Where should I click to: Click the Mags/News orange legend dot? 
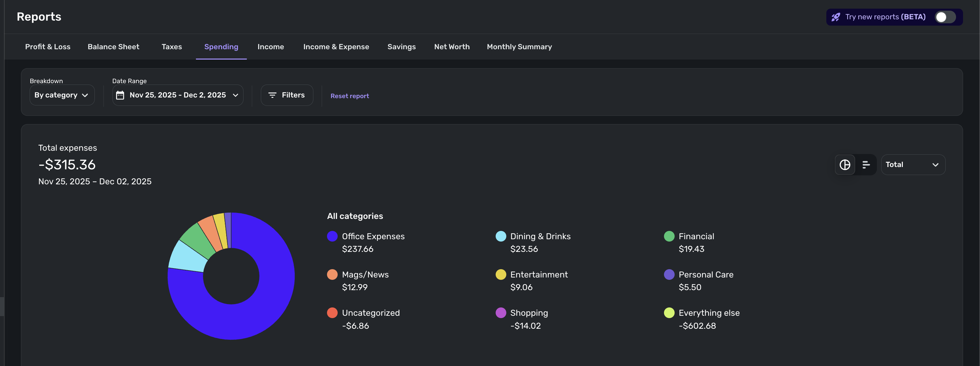coord(332,275)
